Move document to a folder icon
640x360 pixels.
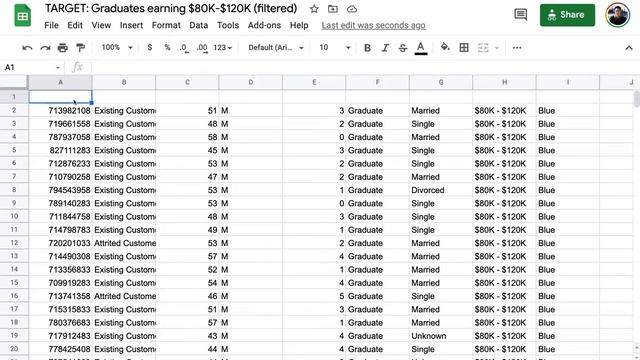click(x=333, y=9)
